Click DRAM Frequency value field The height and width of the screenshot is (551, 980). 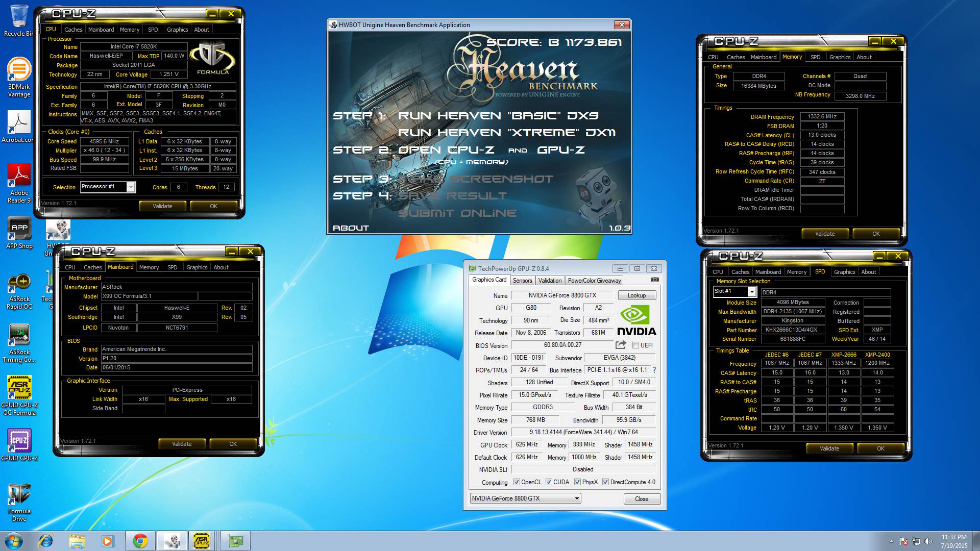point(822,117)
